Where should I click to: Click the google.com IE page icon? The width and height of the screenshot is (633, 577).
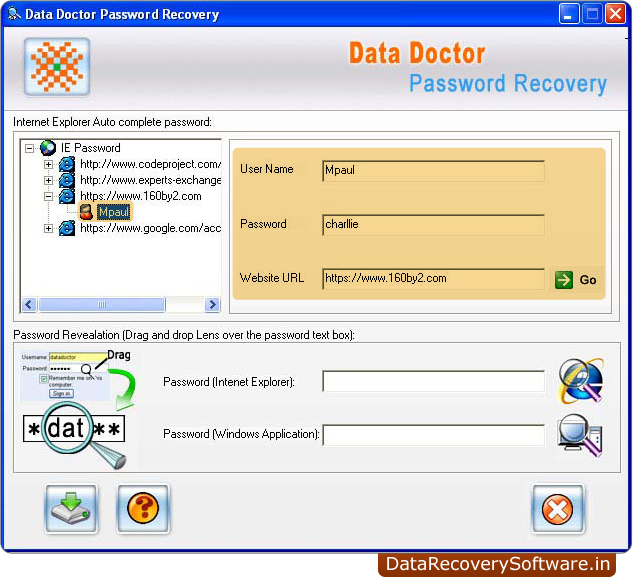[67, 228]
